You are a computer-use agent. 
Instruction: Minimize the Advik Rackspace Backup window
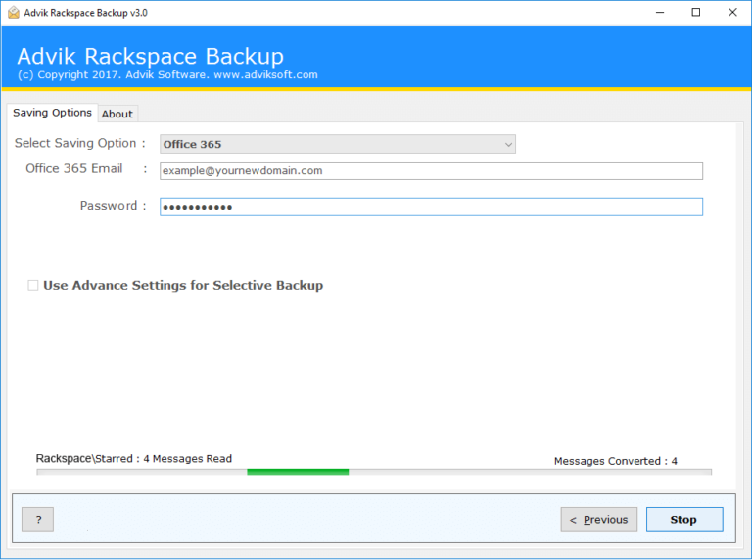tap(660, 13)
